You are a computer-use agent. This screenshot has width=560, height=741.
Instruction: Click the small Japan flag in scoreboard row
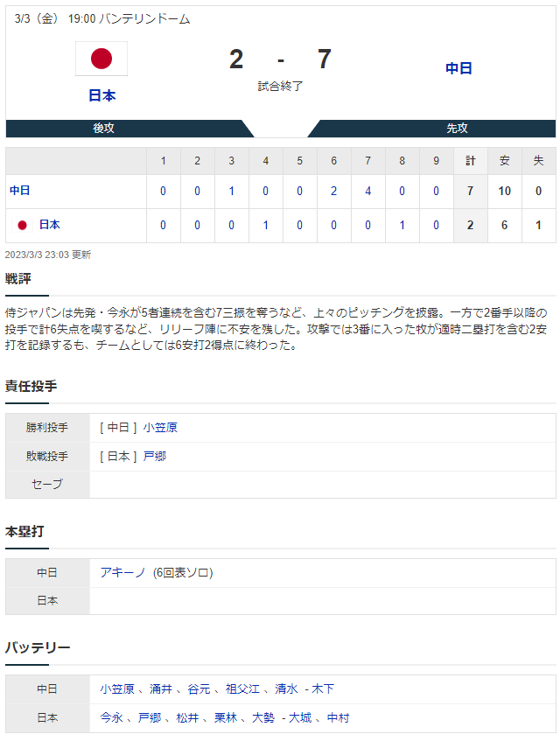[x=22, y=225]
